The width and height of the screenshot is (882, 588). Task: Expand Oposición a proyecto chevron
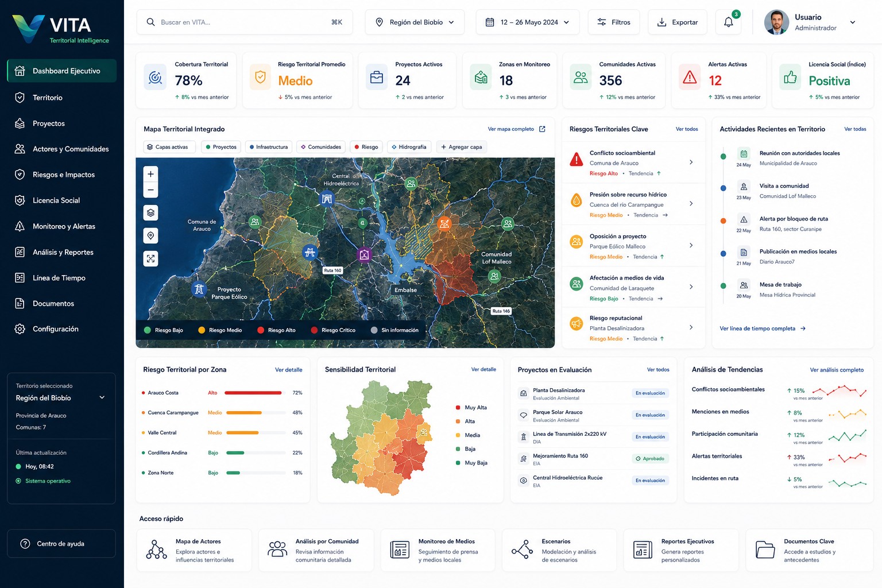click(x=691, y=245)
